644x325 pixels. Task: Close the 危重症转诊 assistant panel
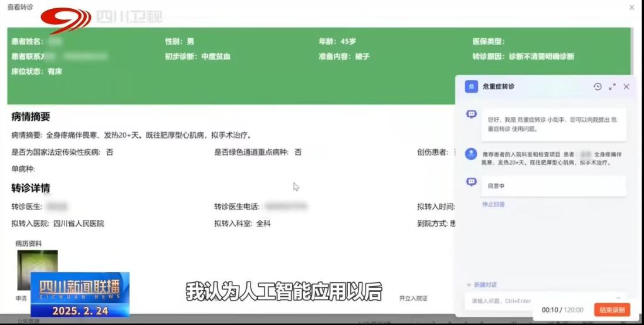point(626,87)
